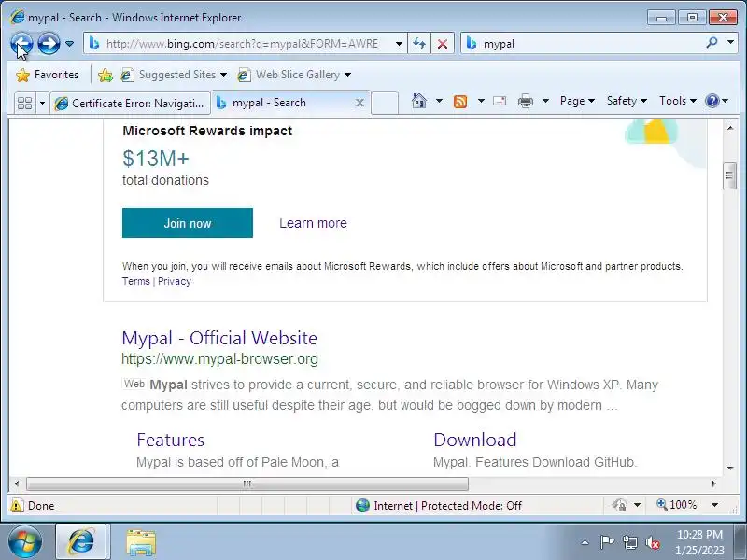Click the privacy report icon in status bar

[619, 505]
